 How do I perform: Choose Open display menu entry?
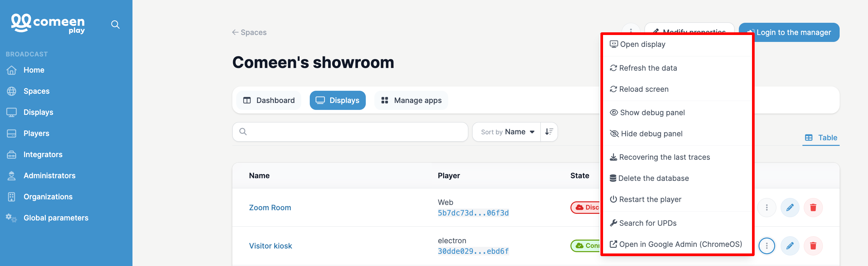pyautogui.click(x=677, y=44)
